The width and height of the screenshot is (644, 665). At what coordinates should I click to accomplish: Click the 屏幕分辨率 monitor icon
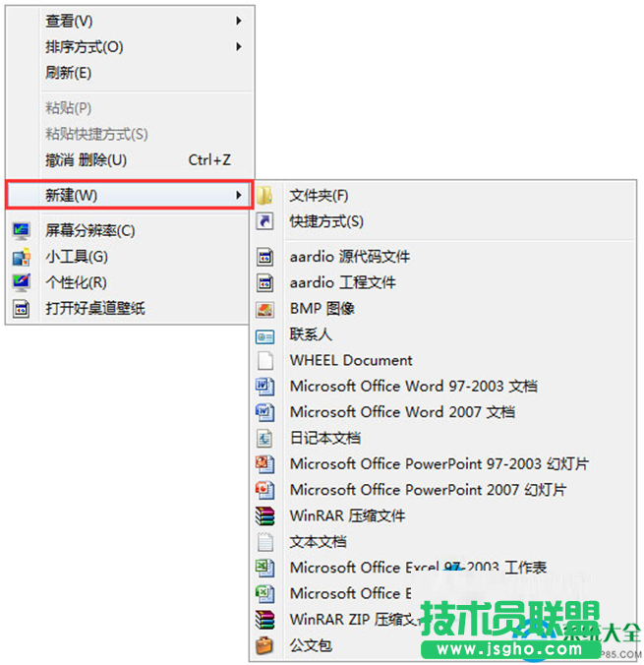pyautogui.click(x=21, y=231)
